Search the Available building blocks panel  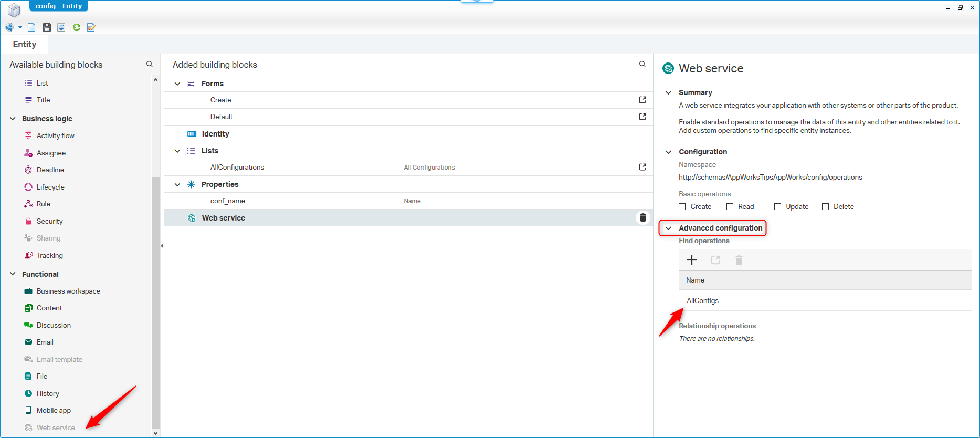coord(150,64)
